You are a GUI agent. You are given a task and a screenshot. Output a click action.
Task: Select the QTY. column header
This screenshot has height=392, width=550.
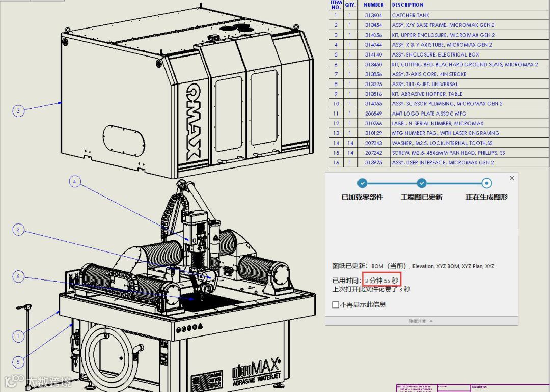pyautogui.click(x=350, y=5)
